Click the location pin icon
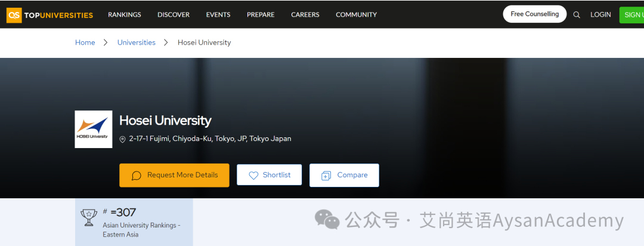Image resolution: width=644 pixels, height=246 pixels. [x=122, y=140]
